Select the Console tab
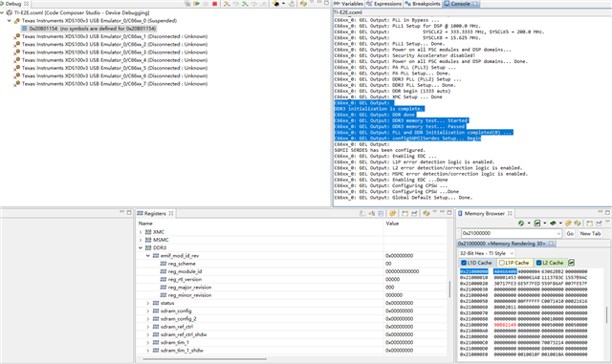The height and width of the screenshot is (364, 612). (x=460, y=4)
